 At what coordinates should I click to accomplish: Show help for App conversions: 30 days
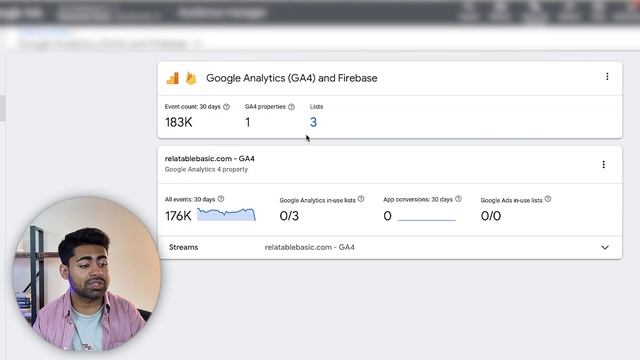pyautogui.click(x=458, y=199)
